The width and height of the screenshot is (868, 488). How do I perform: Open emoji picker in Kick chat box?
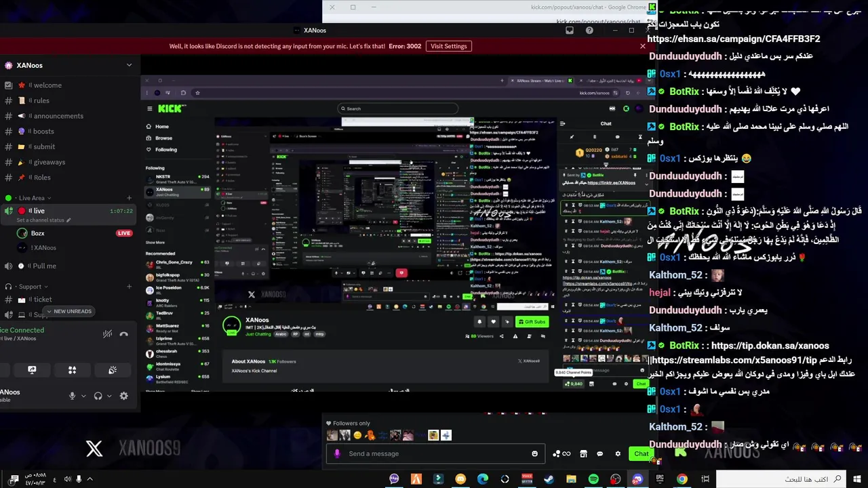click(x=535, y=453)
